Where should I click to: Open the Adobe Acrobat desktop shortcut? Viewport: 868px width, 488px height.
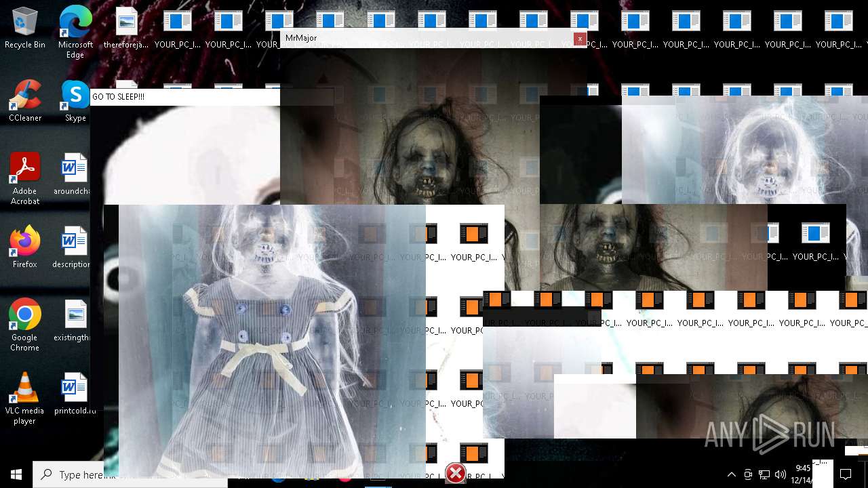[25, 179]
